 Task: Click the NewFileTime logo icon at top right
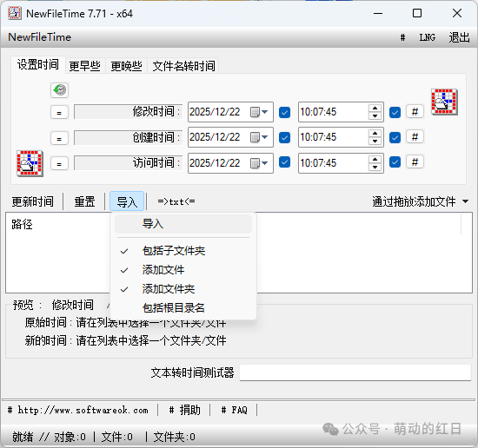(x=444, y=102)
